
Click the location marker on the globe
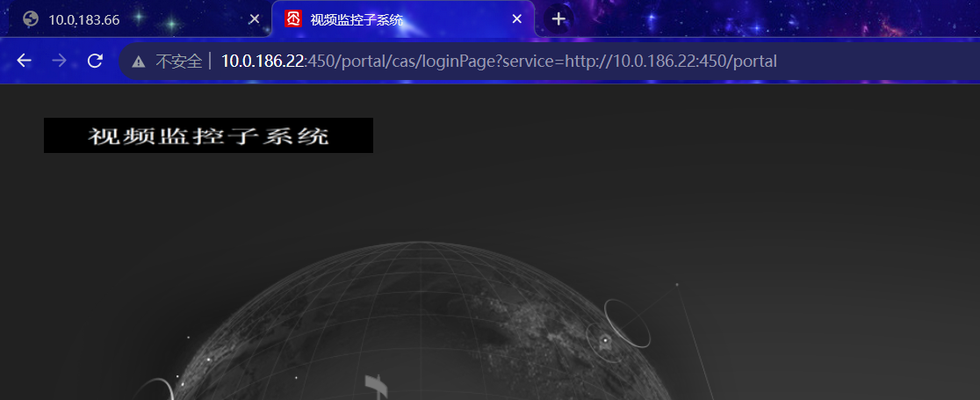pos(605,342)
